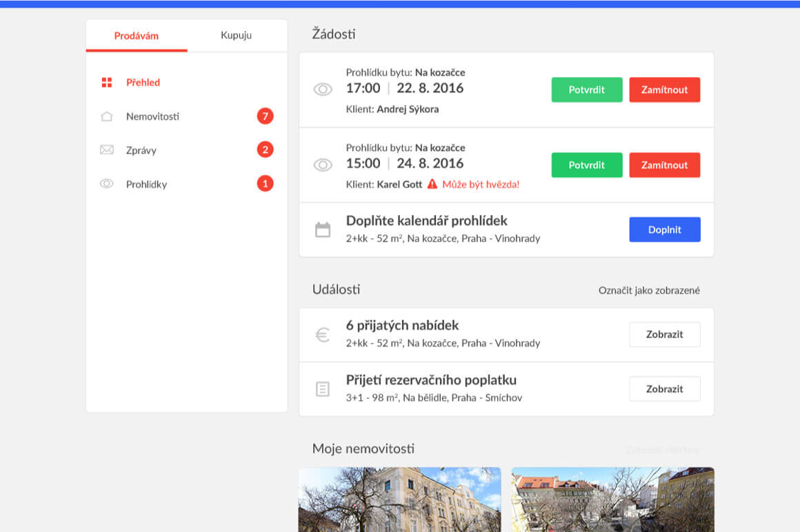Click the client name Andrej Sýkora
800x532 pixels.
click(x=408, y=109)
